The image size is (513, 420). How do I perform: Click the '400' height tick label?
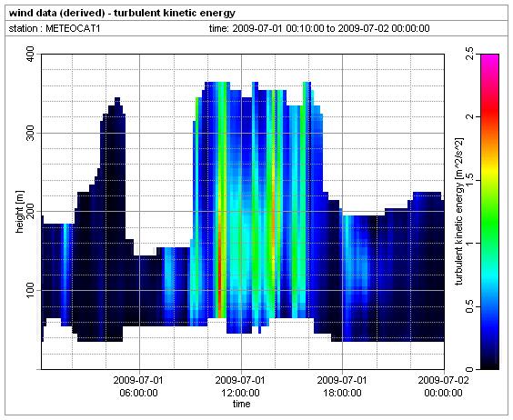tap(30, 54)
